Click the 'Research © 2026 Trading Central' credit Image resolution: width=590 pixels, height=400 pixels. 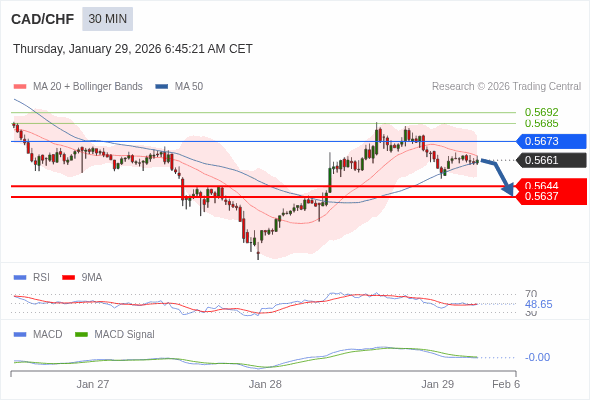(x=506, y=87)
